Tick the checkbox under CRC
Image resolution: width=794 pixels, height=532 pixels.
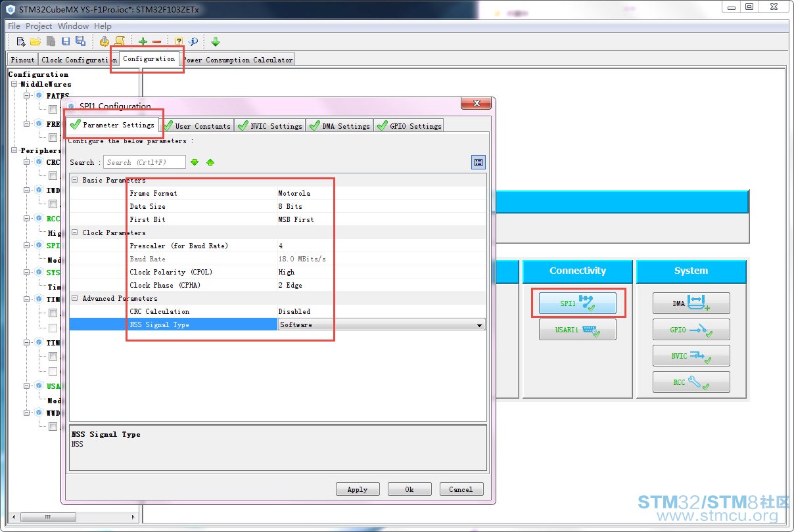pyautogui.click(x=53, y=175)
